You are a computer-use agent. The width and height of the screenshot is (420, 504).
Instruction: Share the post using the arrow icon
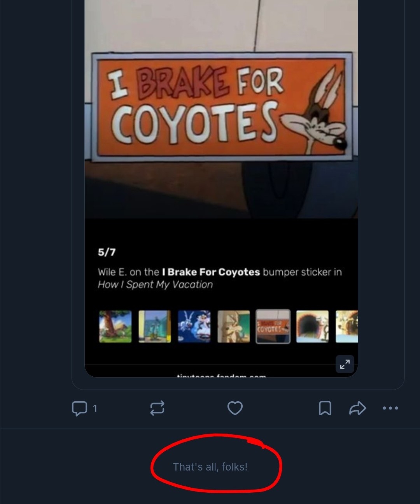click(357, 408)
